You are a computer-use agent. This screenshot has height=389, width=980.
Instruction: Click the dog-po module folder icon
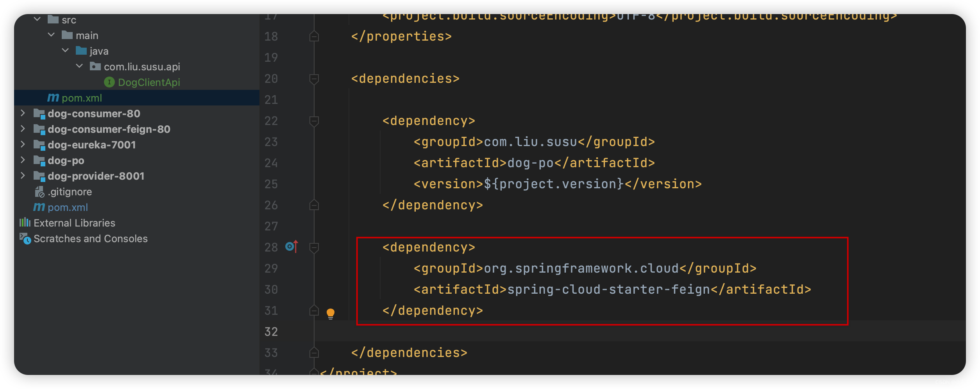point(39,161)
